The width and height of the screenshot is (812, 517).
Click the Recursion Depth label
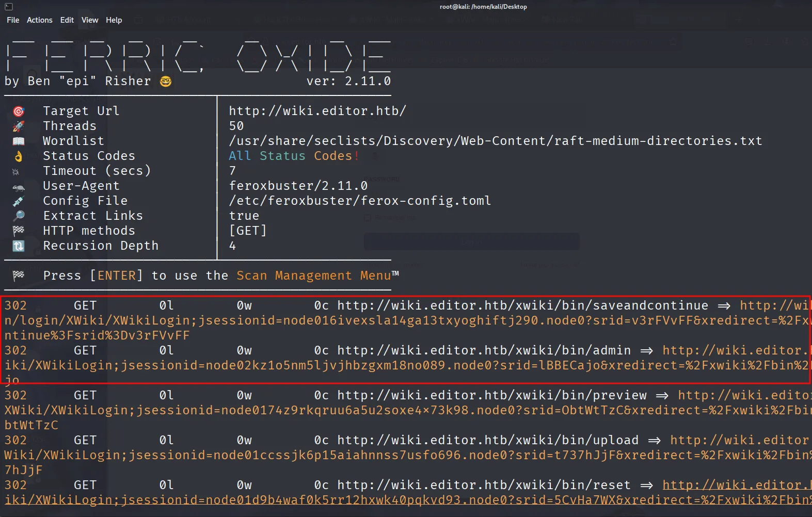101,246
